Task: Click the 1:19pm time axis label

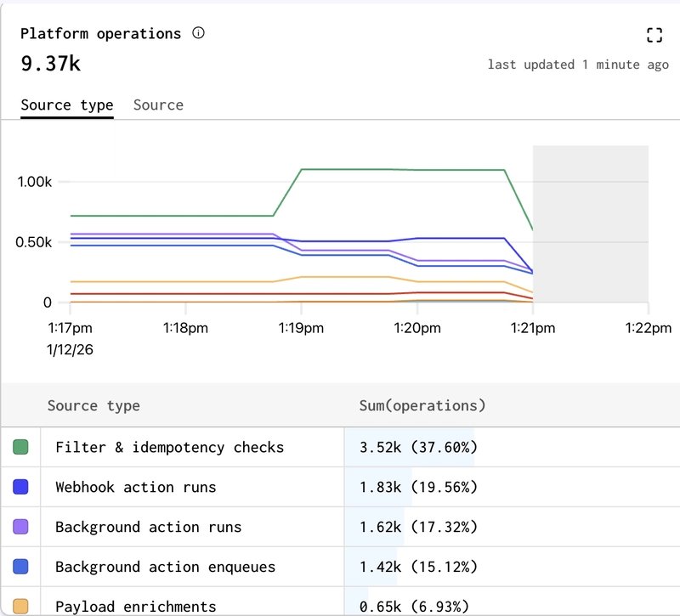Action: coord(301,328)
